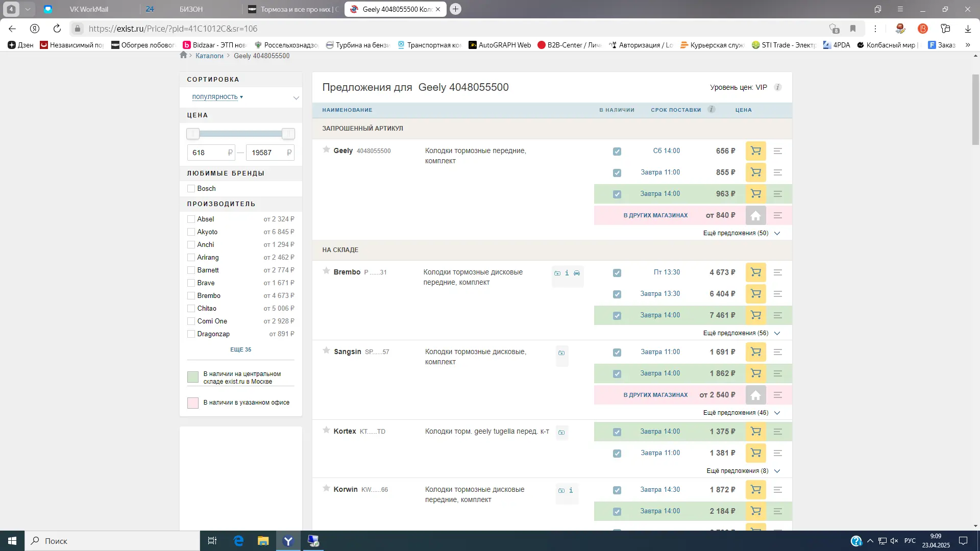980x551 pixels.
Task: Open Brembo photo icon
Action: tap(557, 273)
